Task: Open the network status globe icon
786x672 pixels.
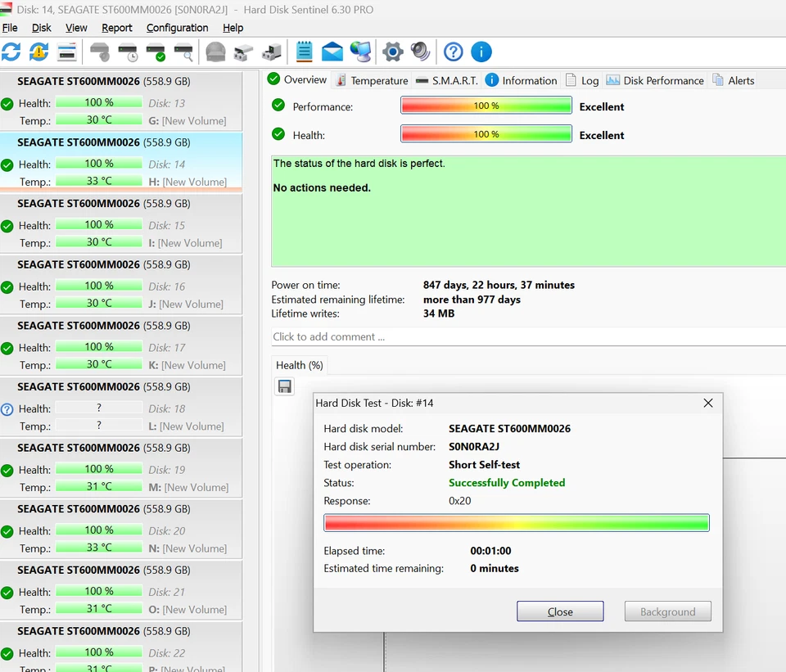Action: click(360, 51)
